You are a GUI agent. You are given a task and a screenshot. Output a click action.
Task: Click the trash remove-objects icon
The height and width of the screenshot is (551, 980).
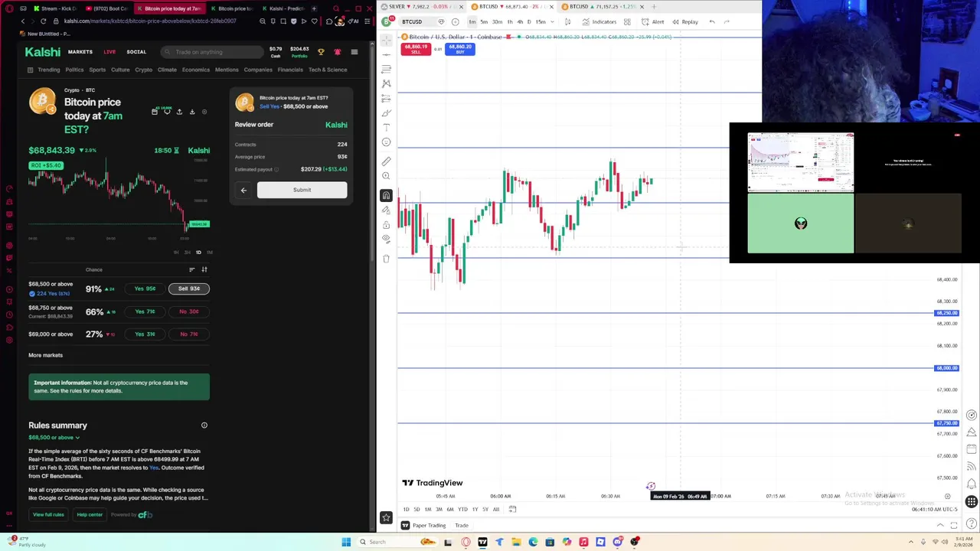tap(386, 259)
